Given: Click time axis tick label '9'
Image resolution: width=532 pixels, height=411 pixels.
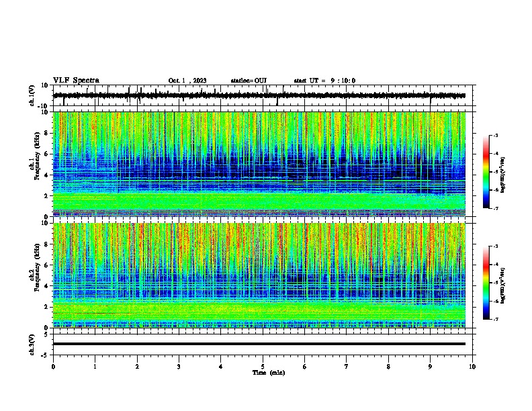Looking at the screenshot, I should coord(430,367).
